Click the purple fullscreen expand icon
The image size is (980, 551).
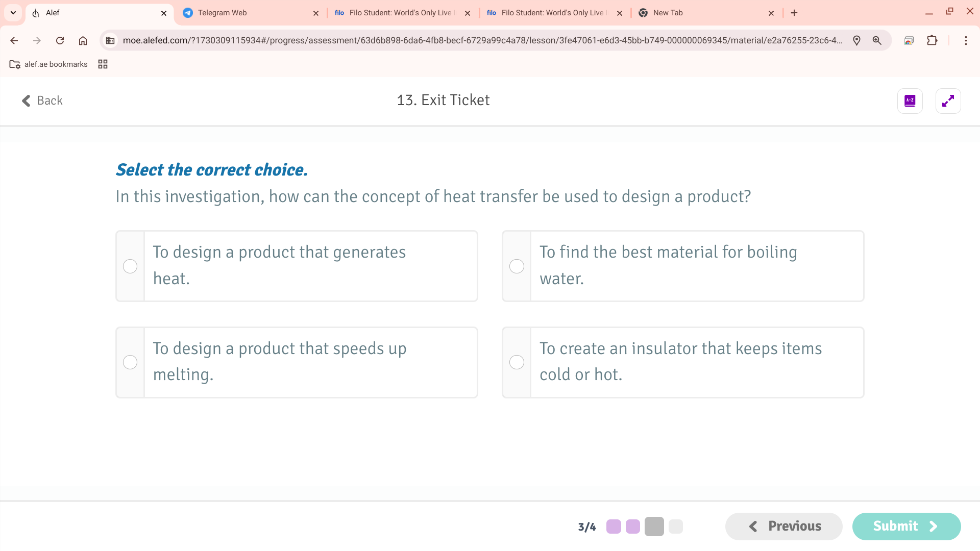click(948, 101)
